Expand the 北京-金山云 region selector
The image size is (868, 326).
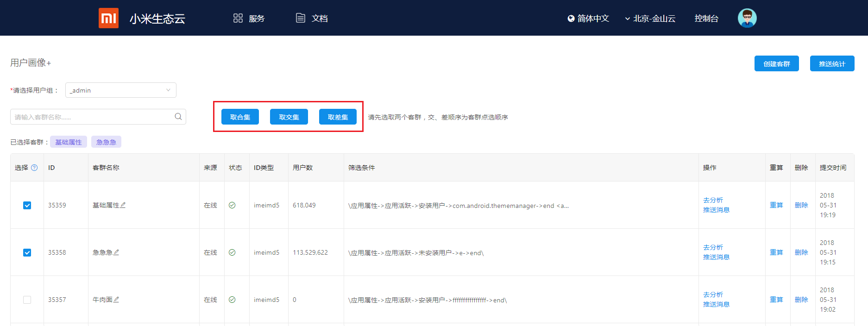coord(650,19)
